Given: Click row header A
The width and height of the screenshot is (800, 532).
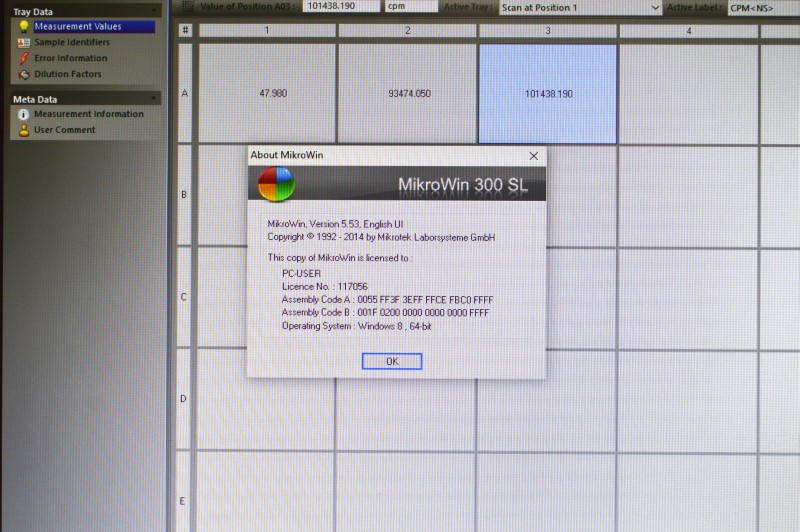Looking at the screenshot, I should [185, 93].
